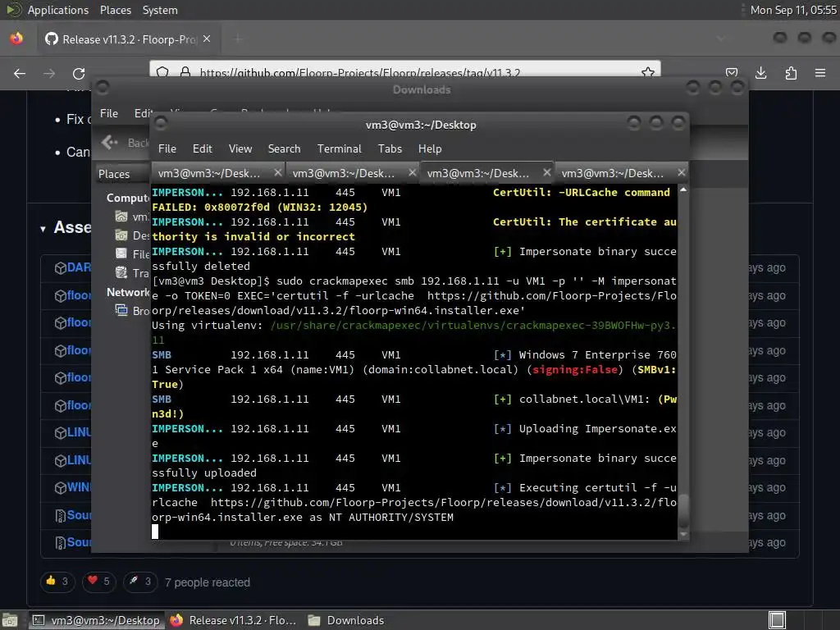Bookmark this page with the star icon
840x630 pixels.
[x=648, y=72]
